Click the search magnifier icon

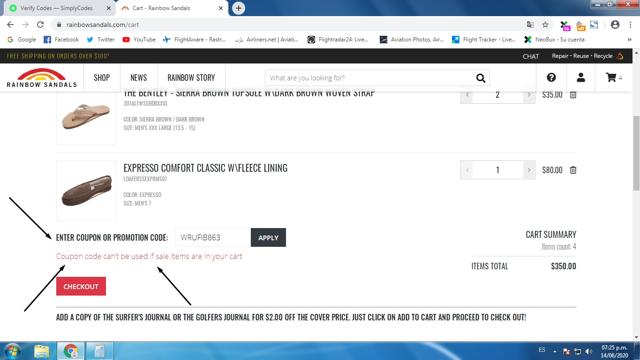(x=481, y=78)
